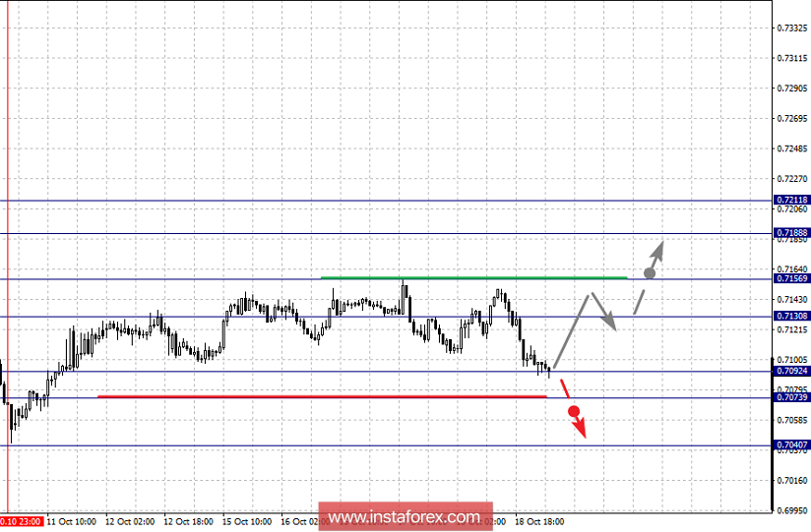The height and width of the screenshot is (532, 811).
Task: Select the thick red support line segment
Action: [322, 396]
